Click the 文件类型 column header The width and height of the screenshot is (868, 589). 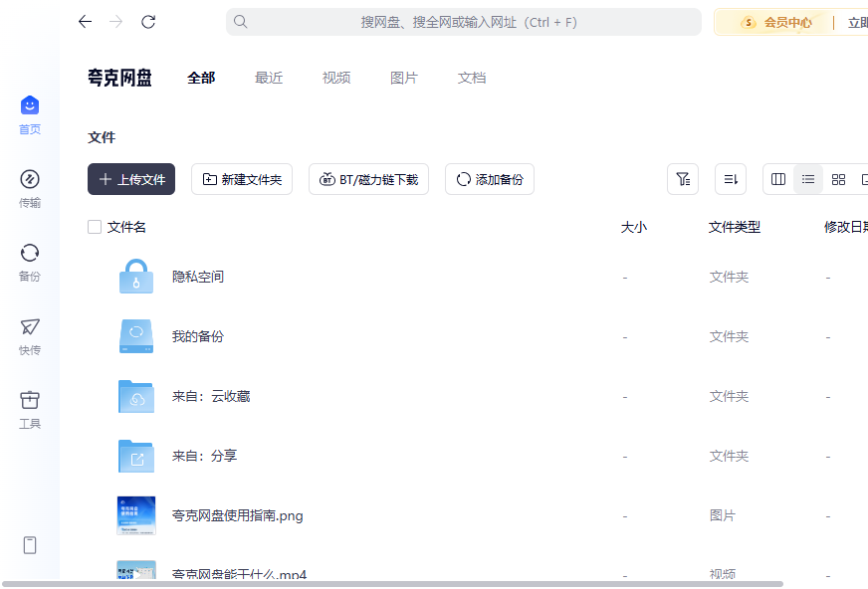click(734, 227)
